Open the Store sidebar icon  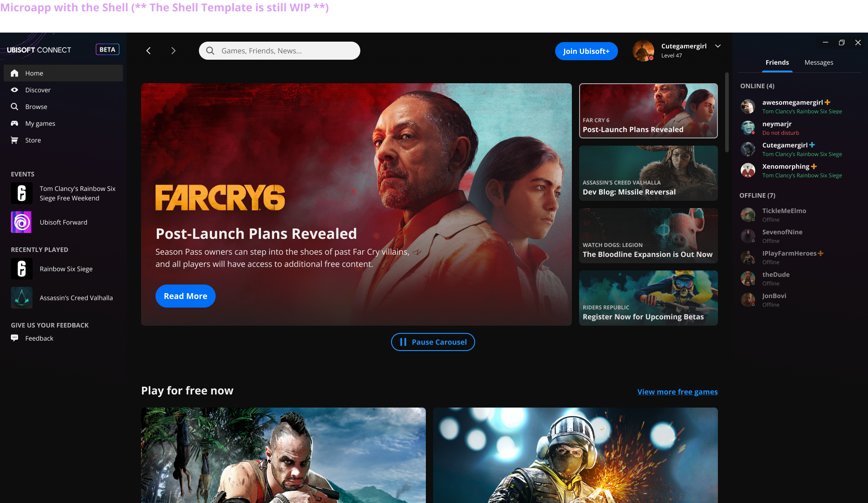(14, 140)
